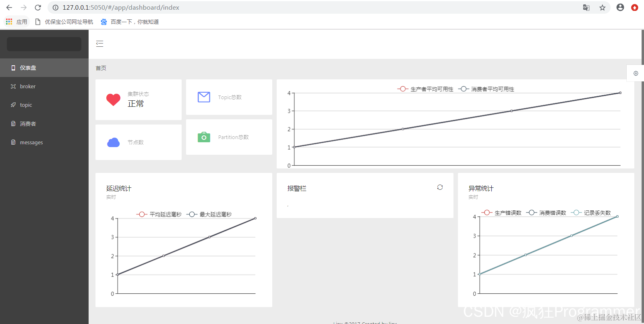Toggle the 生产错误数 legend series
The width and height of the screenshot is (644, 324).
click(x=501, y=213)
